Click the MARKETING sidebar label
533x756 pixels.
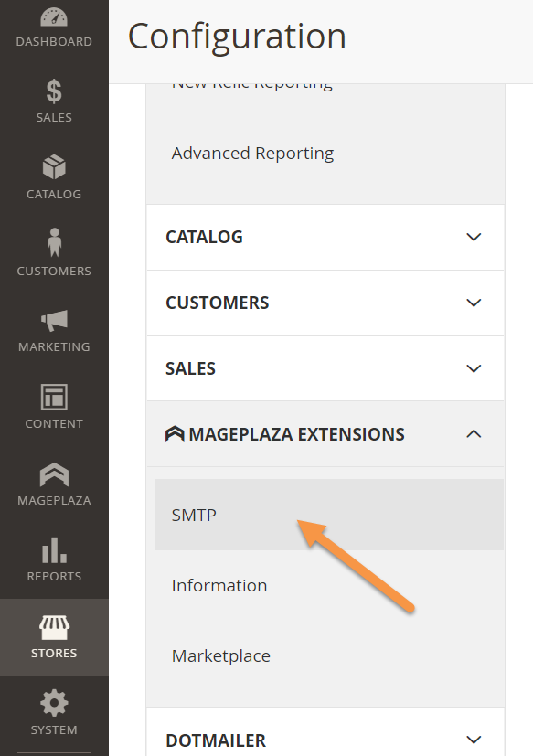click(x=54, y=346)
